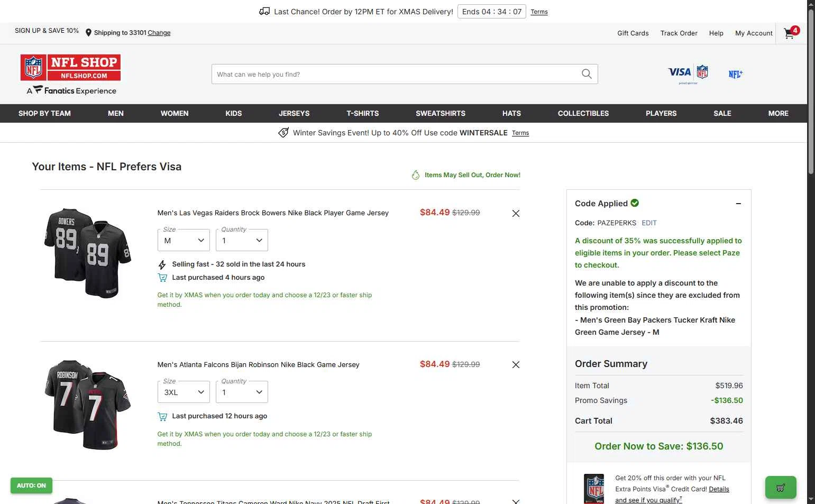Open the Size dropdown for Brock Bowers jersey
This screenshot has height=504, width=815.
pos(184,240)
